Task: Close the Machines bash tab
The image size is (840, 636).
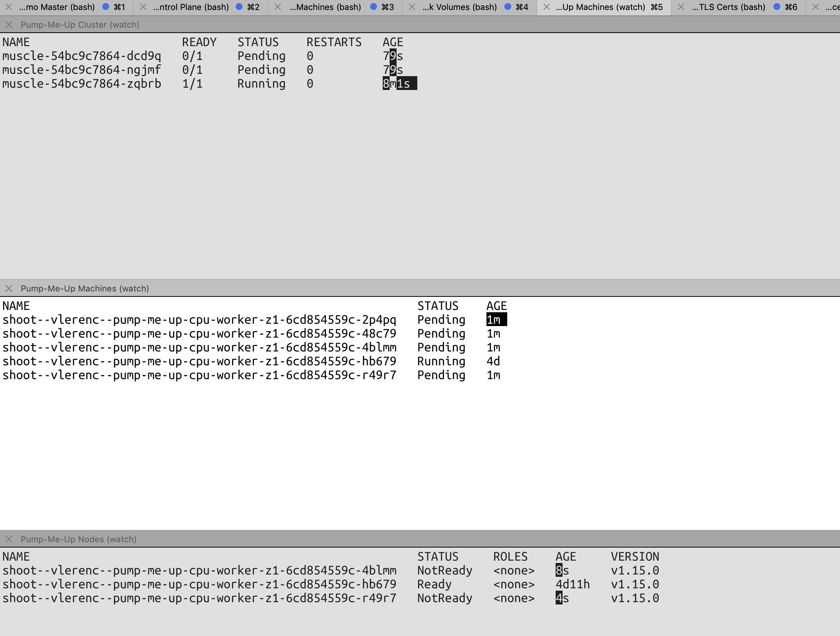Action: coord(277,7)
